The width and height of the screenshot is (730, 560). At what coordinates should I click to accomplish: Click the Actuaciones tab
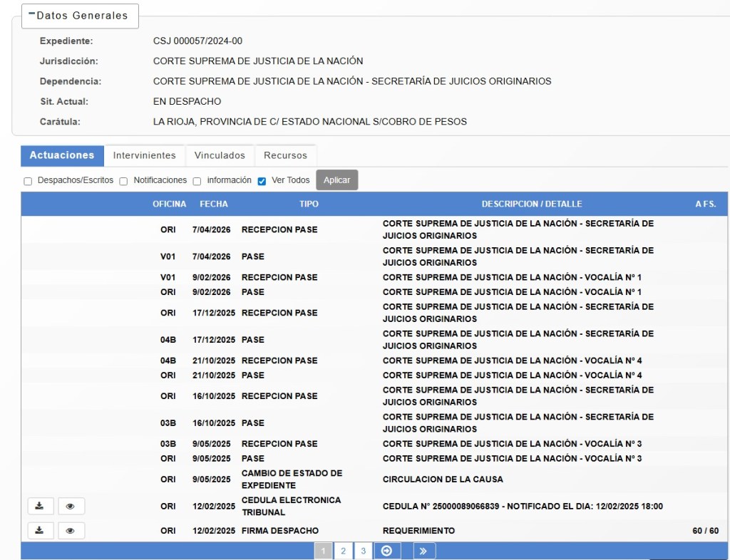click(62, 155)
